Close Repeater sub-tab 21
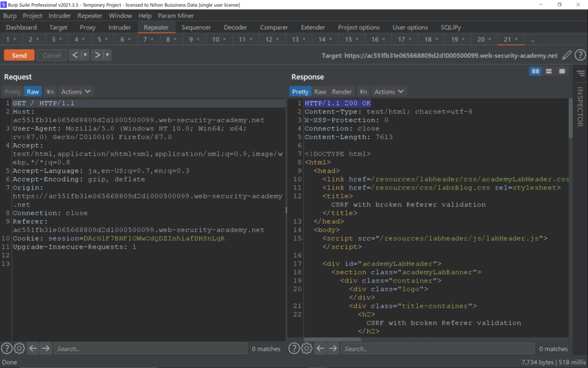The height and width of the screenshot is (368, 588). tap(516, 39)
